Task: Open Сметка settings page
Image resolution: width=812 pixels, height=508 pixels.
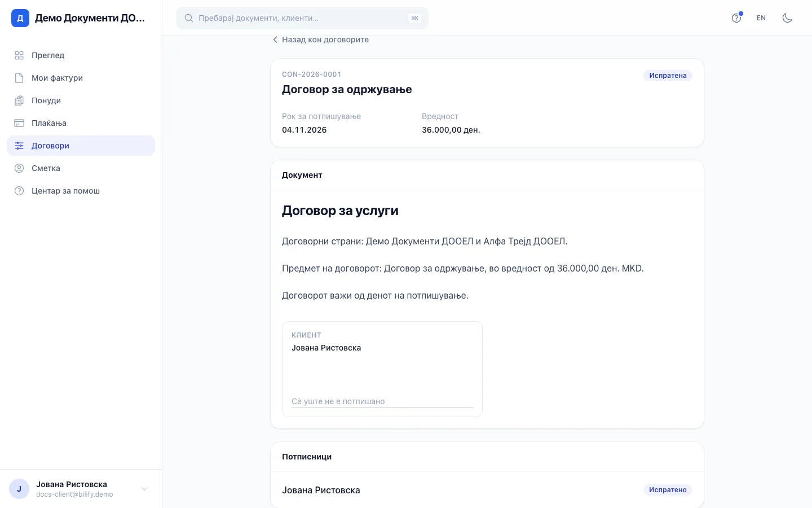Action: coord(81,168)
